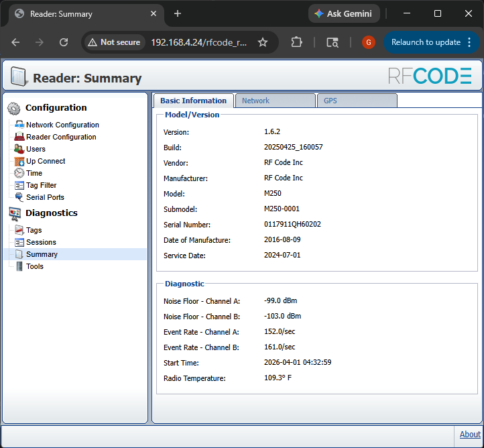The width and height of the screenshot is (484, 448).
Task: Click the Tags diagnostics icon
Action: [x=19, y=230]
